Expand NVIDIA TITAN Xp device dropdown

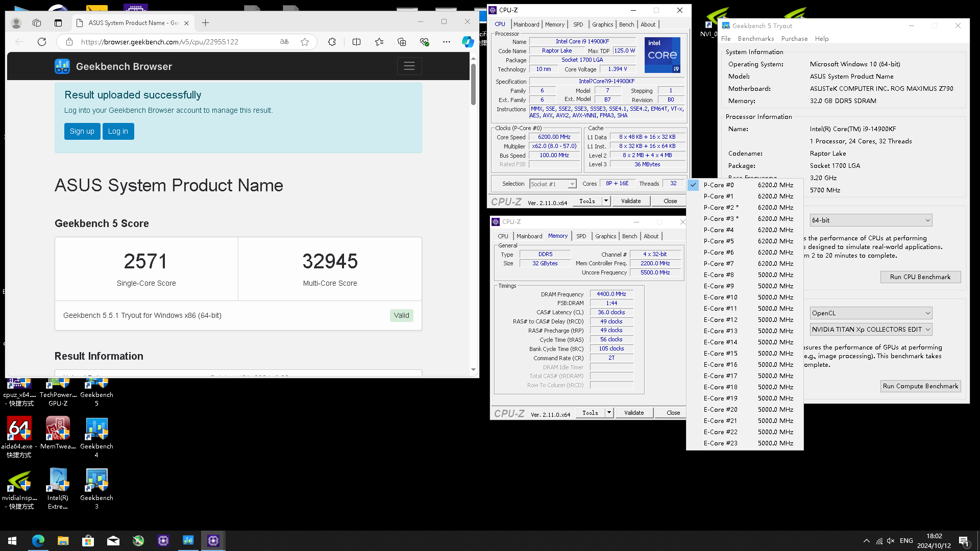pos(871,330)
